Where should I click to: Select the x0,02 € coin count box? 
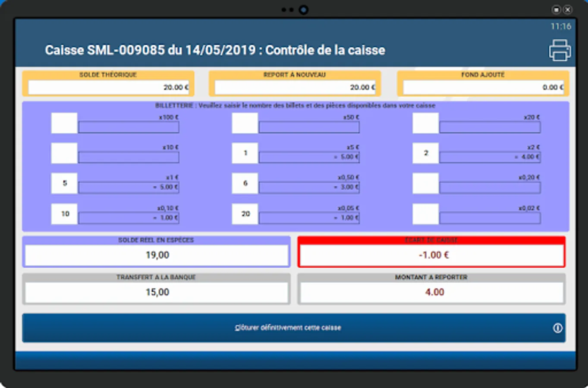point(426,214)
